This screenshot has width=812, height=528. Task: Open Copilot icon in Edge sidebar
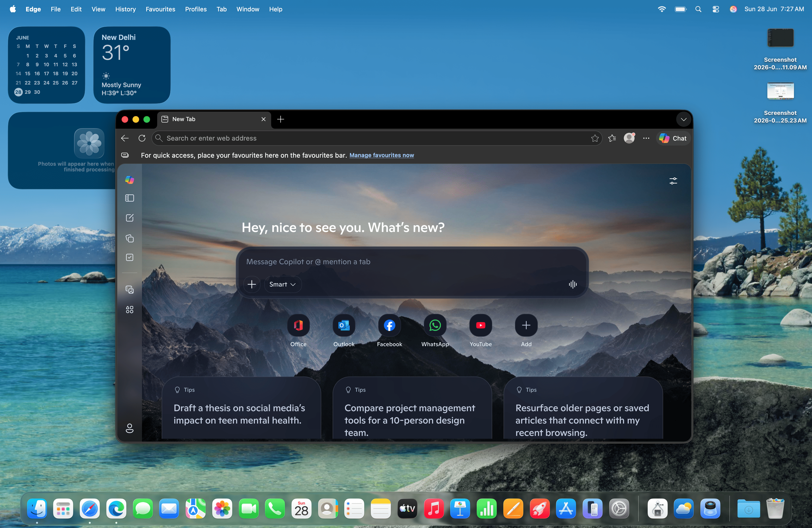click(129, 180)
